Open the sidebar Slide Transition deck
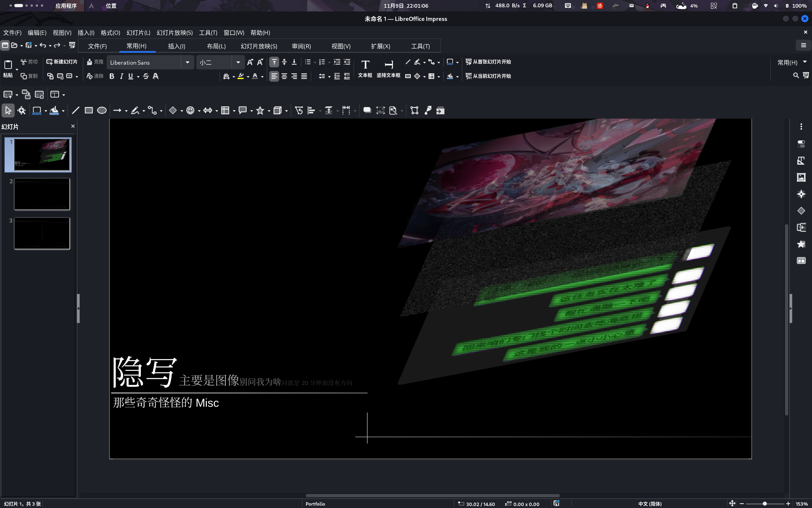 coord(801,227)
